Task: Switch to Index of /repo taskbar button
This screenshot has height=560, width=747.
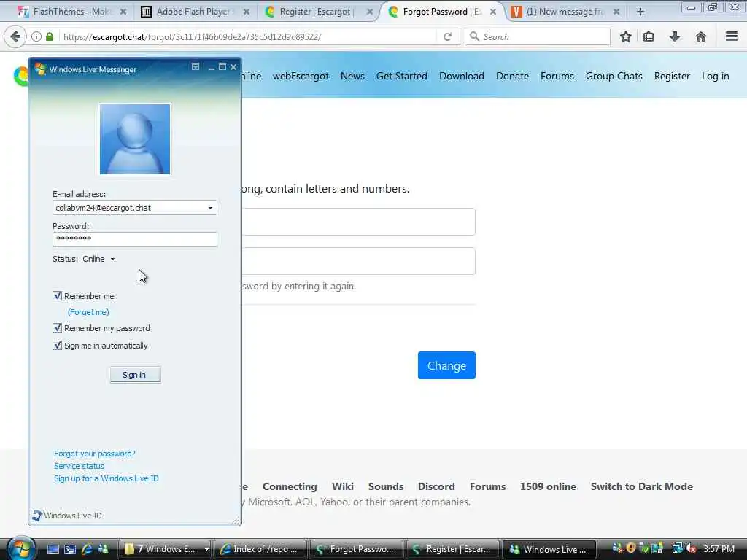Action: click(x=260, y=549)
